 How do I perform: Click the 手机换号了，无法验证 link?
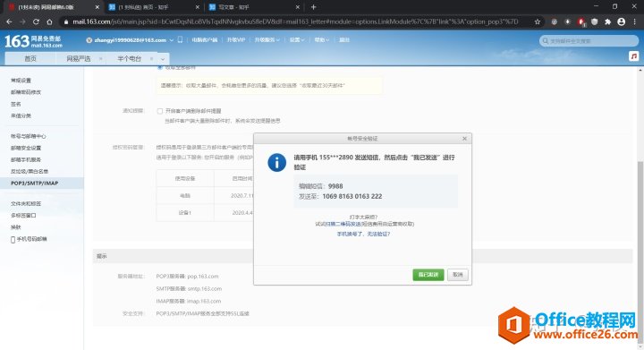coord(363,234)
